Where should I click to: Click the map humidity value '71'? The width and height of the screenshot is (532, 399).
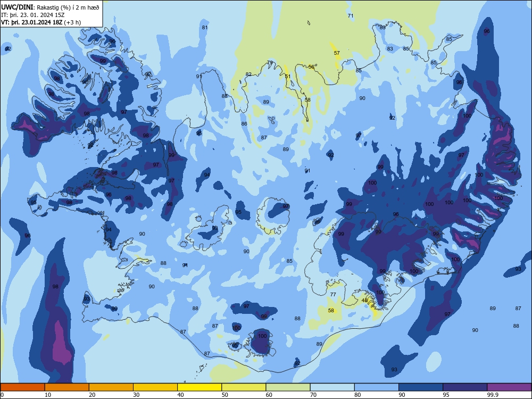point(351,15)
